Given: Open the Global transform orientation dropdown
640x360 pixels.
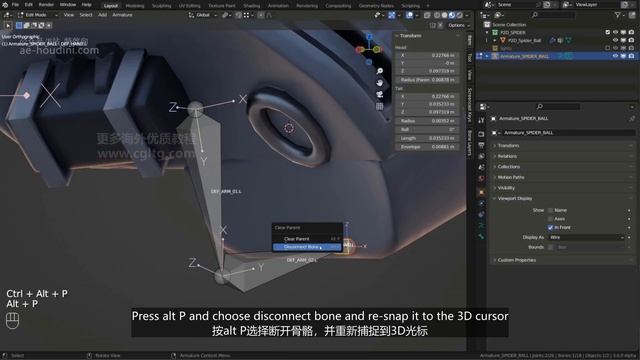Looking at the screenshot, I should (202, 15).
